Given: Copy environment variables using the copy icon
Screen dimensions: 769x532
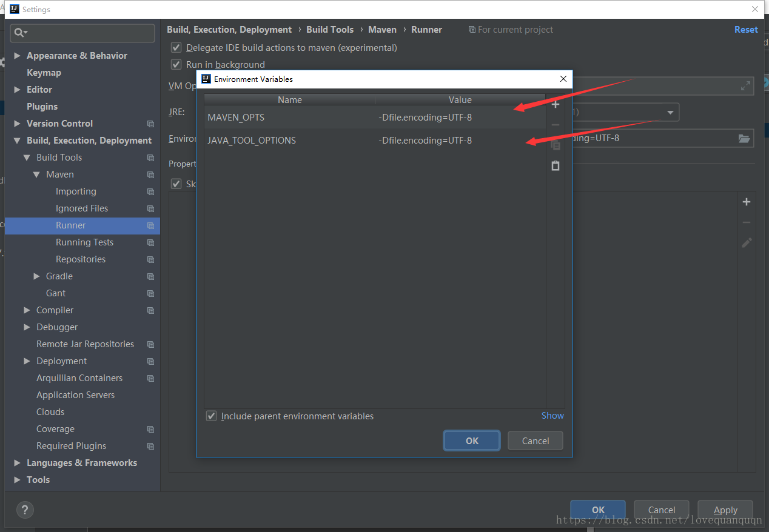Looking at the screenshot, I should (555, 145).
